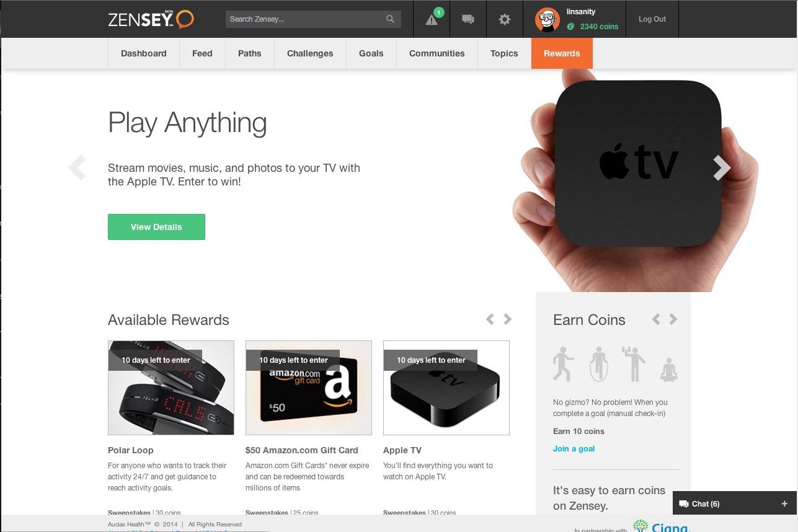
Task: Expand the Chat (6) panel
Action: [x=735, y=503]
